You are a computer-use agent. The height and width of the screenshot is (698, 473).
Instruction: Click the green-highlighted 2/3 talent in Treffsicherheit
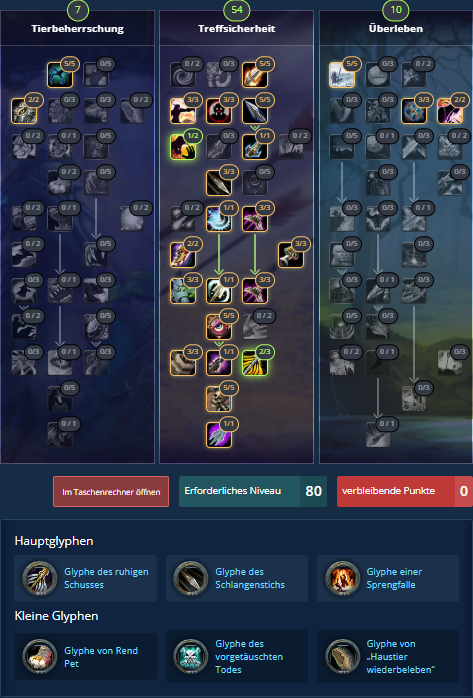255,363
